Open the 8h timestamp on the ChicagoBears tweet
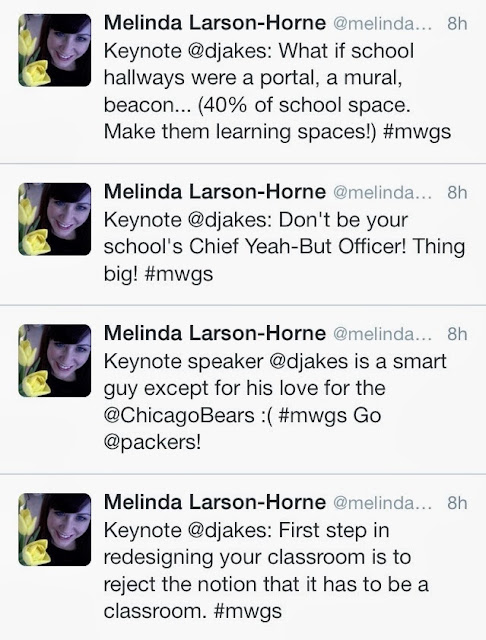 [457, 334]
